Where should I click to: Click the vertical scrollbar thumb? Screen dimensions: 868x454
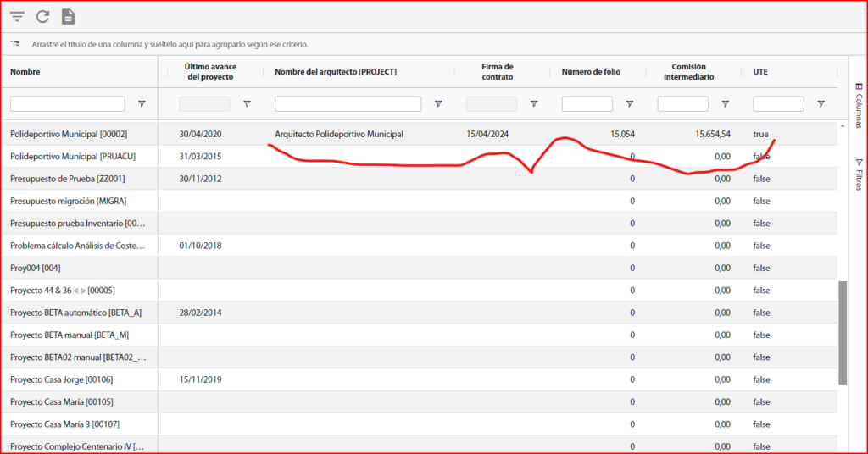click(x=842, y=332)
